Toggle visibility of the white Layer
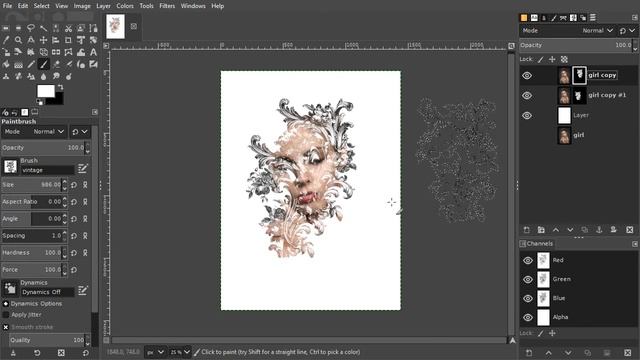Image resolution: width=640 pixels, height=360 pixels. coord(527,116)
